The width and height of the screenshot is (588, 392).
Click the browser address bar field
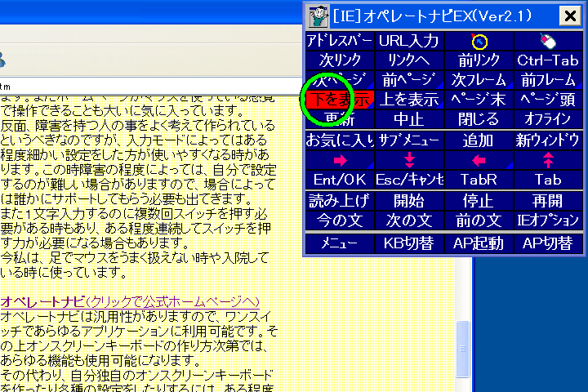click(x=151, y=87)
